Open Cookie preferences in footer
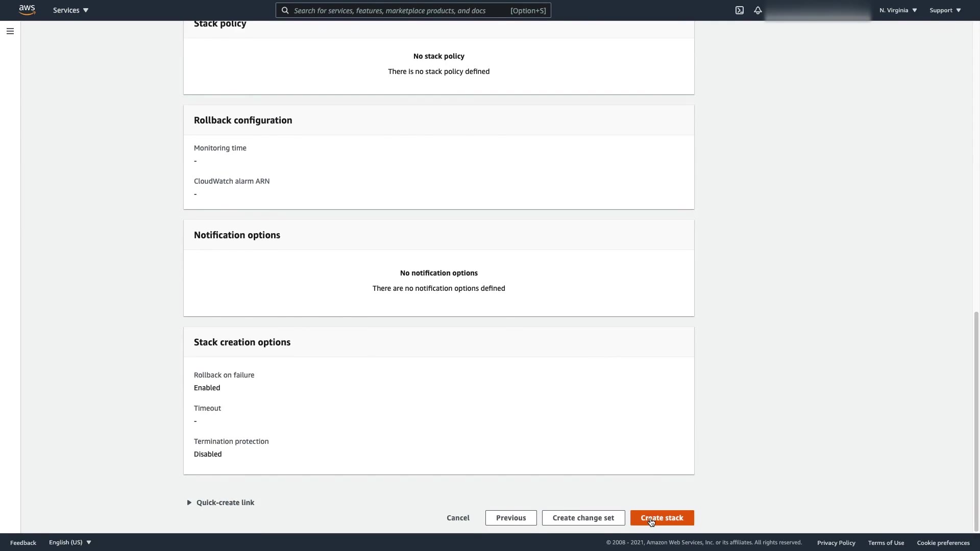The image size is (980, 551). 943,542
